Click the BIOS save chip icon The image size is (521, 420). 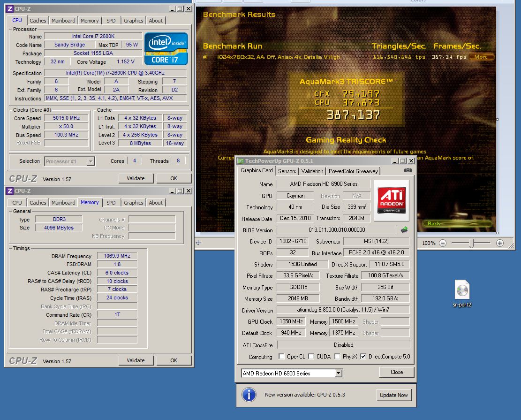pyautogui.click(x=404, y=230)
